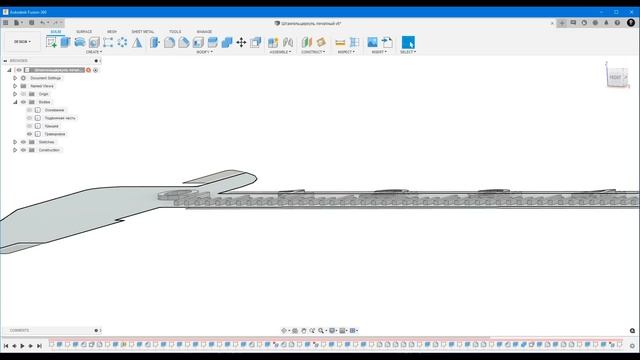Toggle Origin folder visibility eye

[23, 94]
